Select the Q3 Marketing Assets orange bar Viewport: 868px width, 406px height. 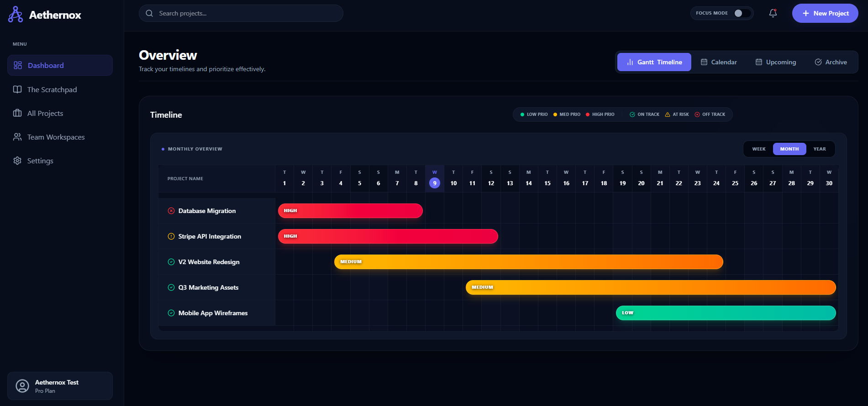[x=651, y=287]
